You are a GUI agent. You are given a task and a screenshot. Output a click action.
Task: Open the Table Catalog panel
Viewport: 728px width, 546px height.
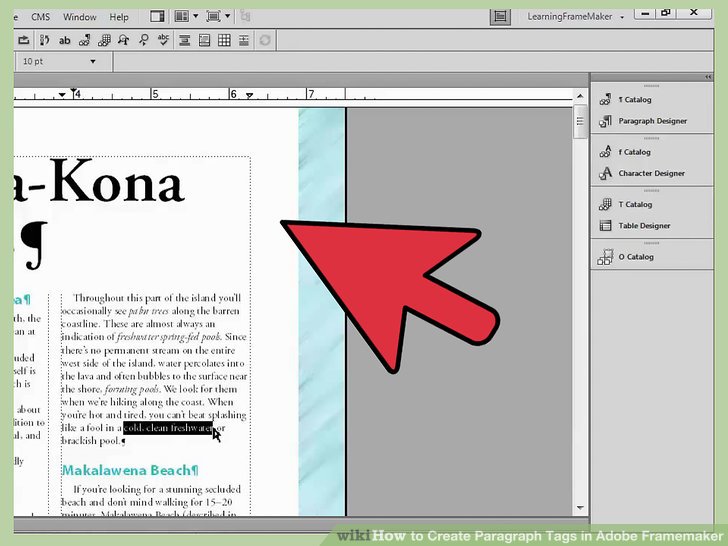pyautogui.click(x=634, y=205)
